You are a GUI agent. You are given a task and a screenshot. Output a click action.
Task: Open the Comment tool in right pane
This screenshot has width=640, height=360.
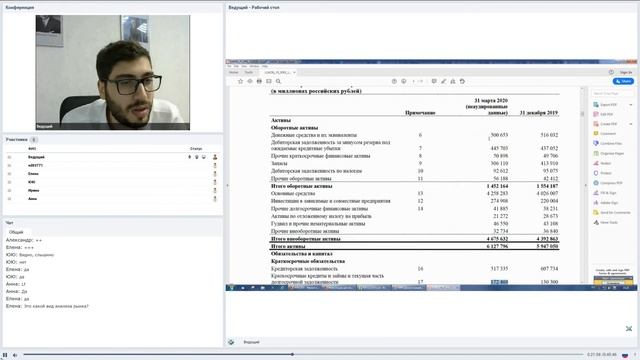click(604, 134)
